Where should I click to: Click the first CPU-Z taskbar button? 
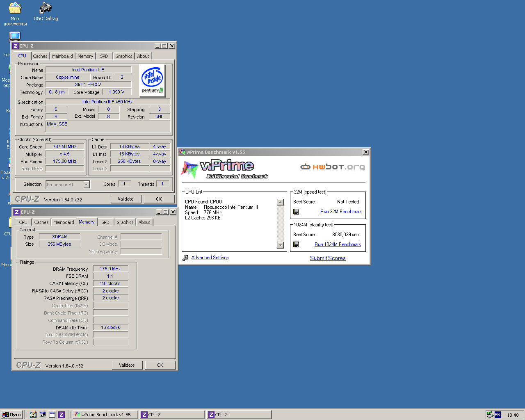pos(171,415)
